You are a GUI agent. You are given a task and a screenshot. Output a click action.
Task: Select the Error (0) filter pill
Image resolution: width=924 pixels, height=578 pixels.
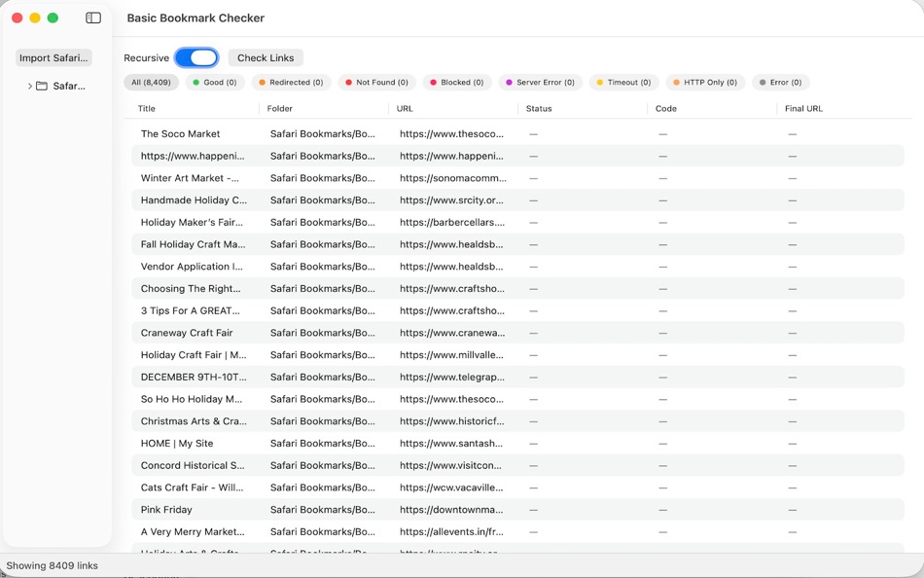pos(780,82)
